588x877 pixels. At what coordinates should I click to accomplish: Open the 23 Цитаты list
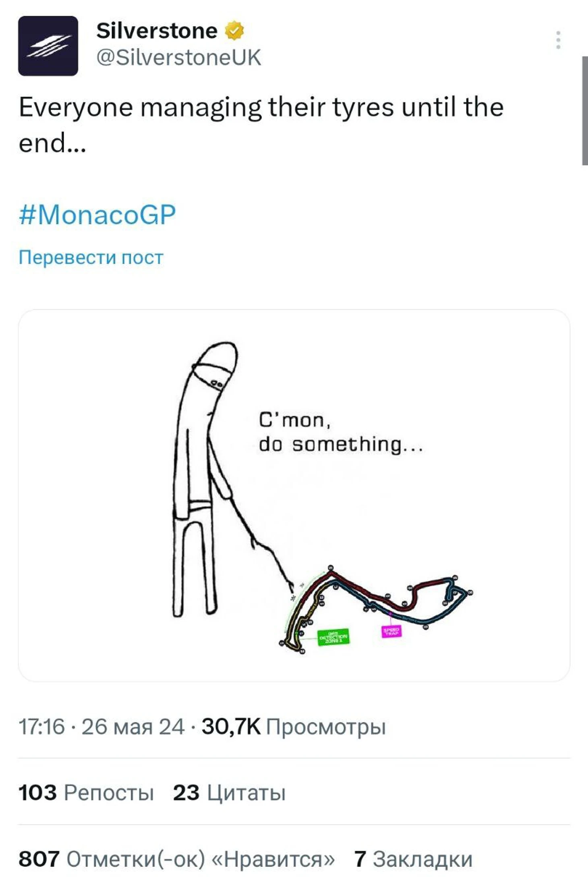[229, 792]
